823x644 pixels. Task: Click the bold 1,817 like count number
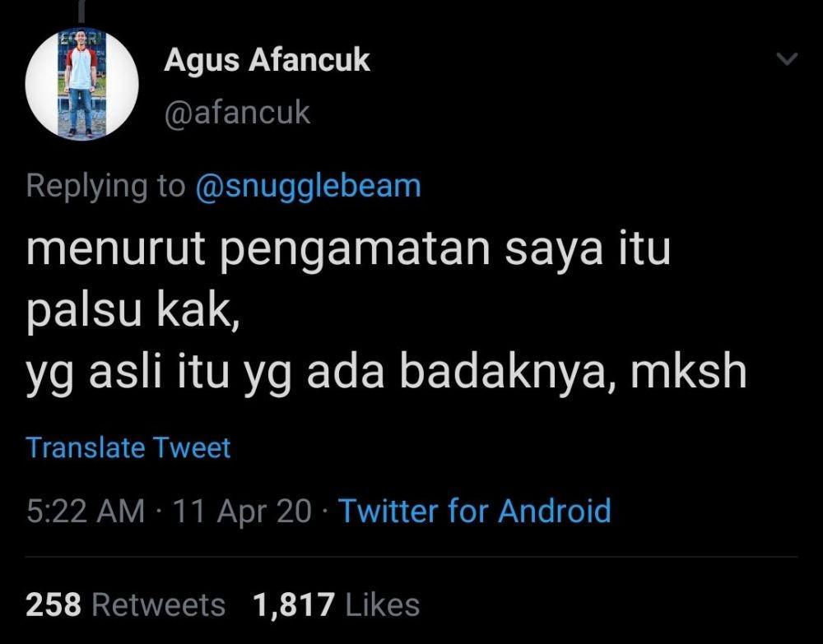point(294,605)
